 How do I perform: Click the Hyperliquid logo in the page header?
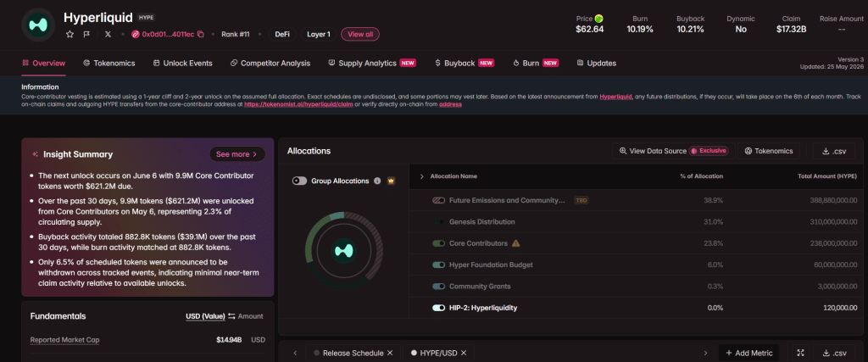tap(38, 25)
